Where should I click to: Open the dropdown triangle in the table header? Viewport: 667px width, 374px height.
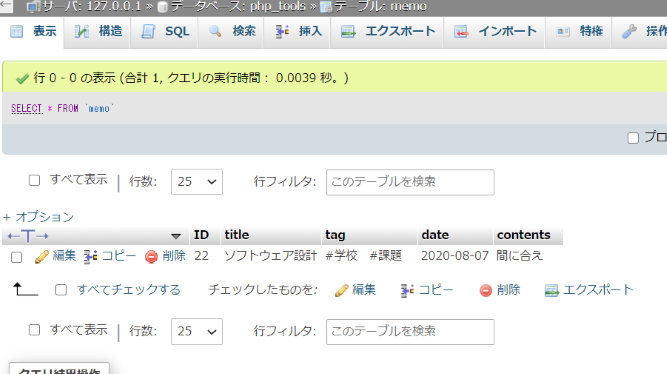[x=176, y=236]
